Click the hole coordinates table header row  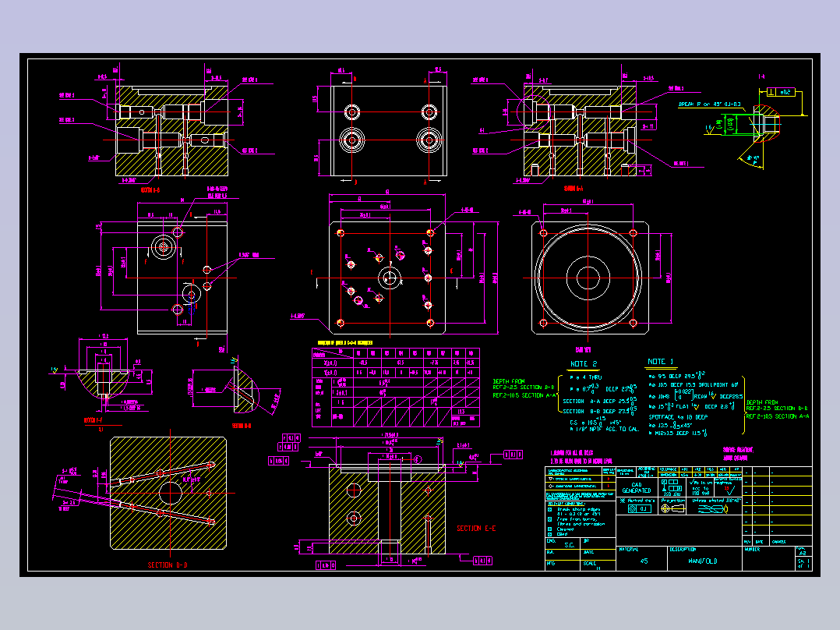395,353
